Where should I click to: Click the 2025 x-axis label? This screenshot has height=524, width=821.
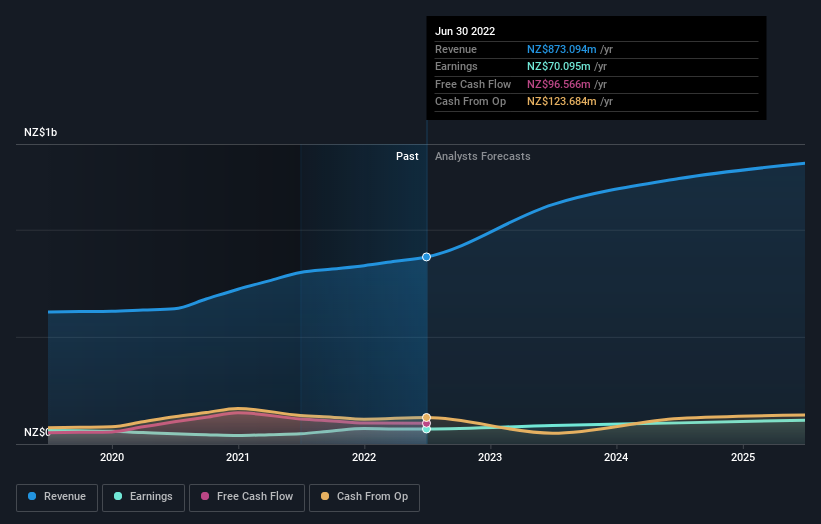pos(743,457)
